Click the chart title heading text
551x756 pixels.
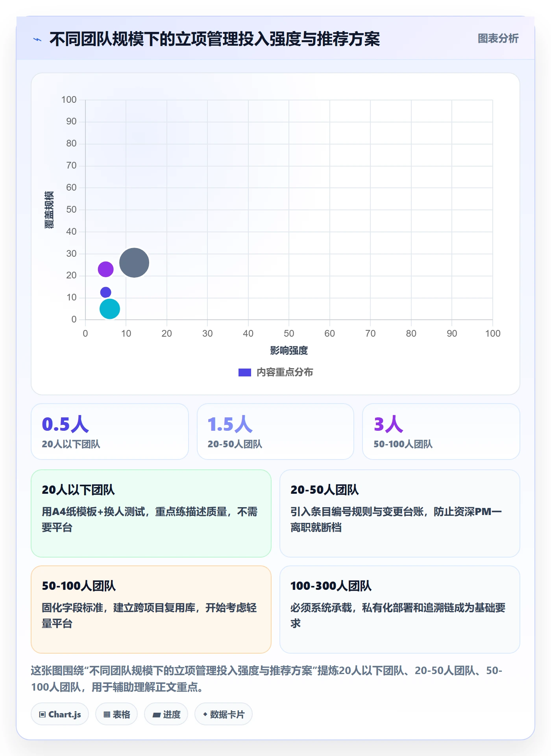point(214,39)
